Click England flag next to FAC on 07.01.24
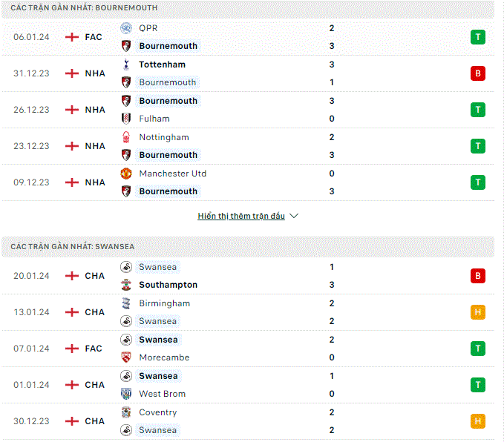 (72, 349)
